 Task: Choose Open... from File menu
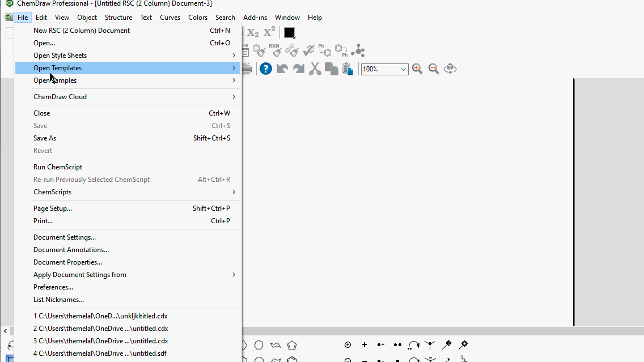(128, 42)
